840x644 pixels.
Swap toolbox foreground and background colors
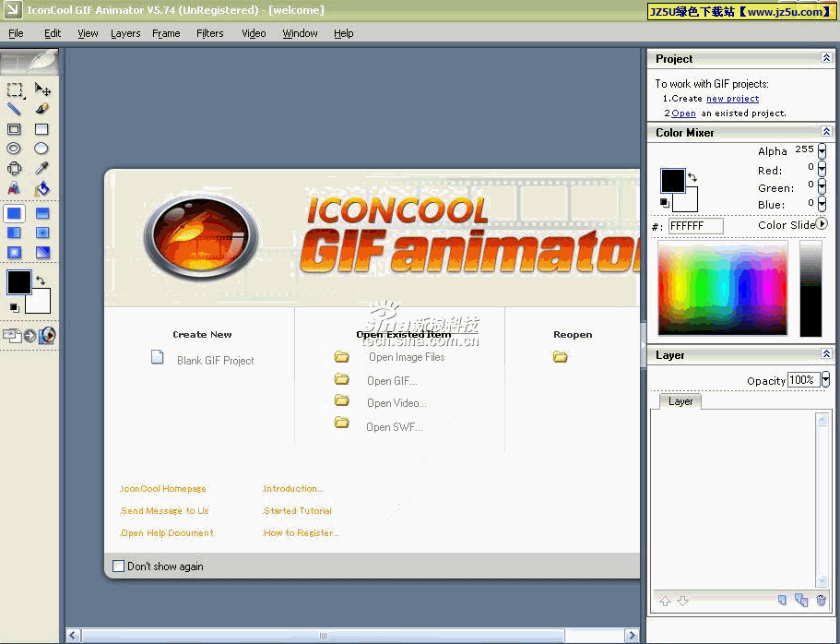pos(41,280)
